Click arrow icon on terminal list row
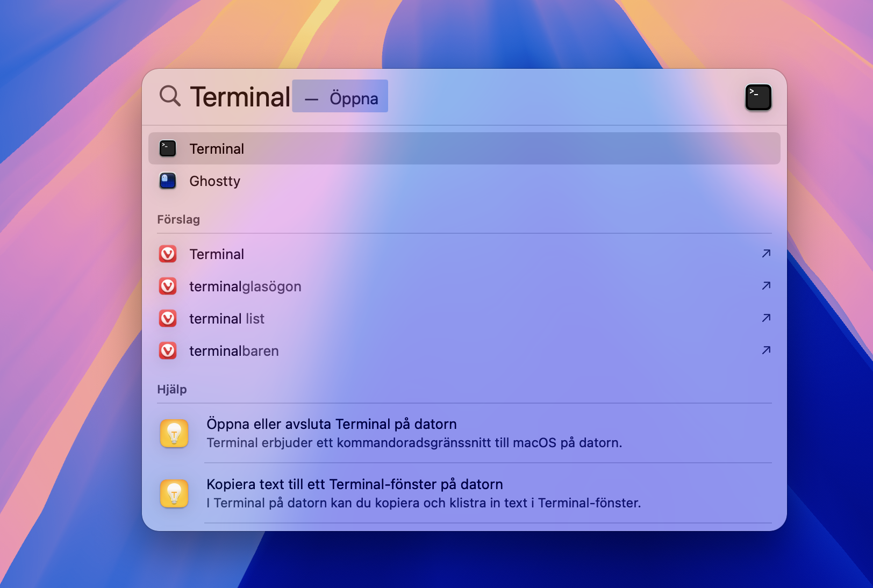Image resolution: width=873 pixels, height=588 pixels. (766, 318)
